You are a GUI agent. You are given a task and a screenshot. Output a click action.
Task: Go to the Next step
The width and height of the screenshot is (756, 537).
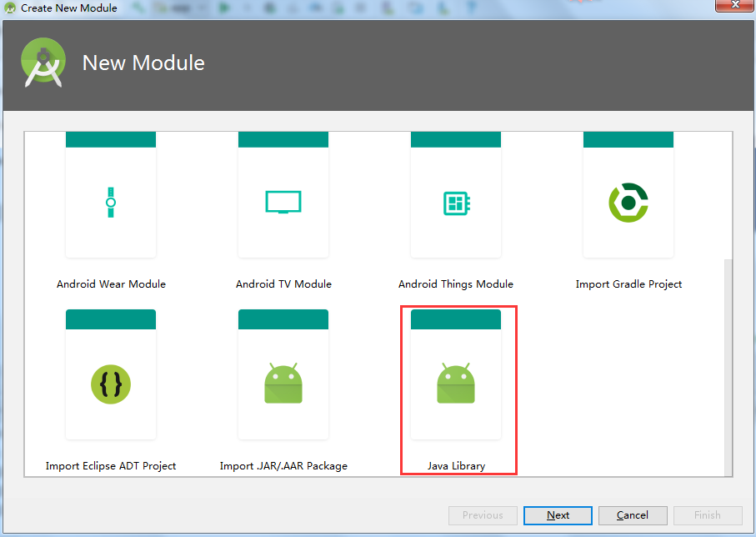click(x=558, y=515)
